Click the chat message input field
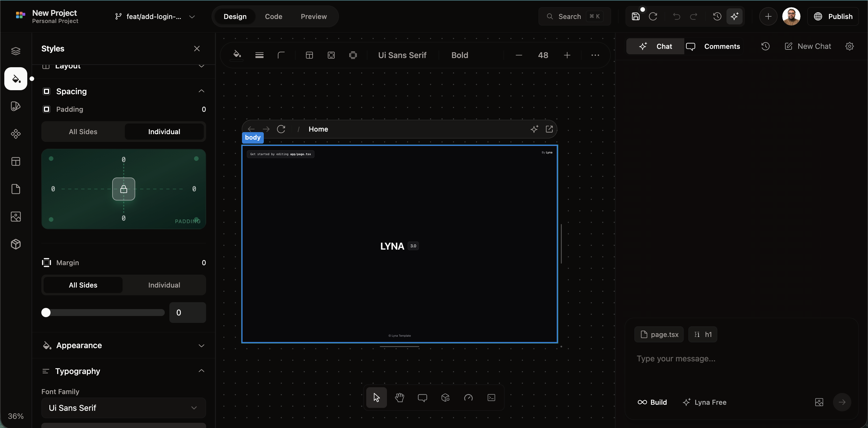 724,358
